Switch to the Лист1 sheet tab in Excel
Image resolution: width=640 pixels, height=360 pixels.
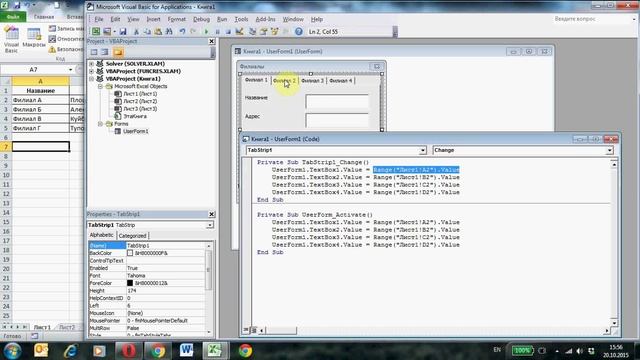[42, 327]
